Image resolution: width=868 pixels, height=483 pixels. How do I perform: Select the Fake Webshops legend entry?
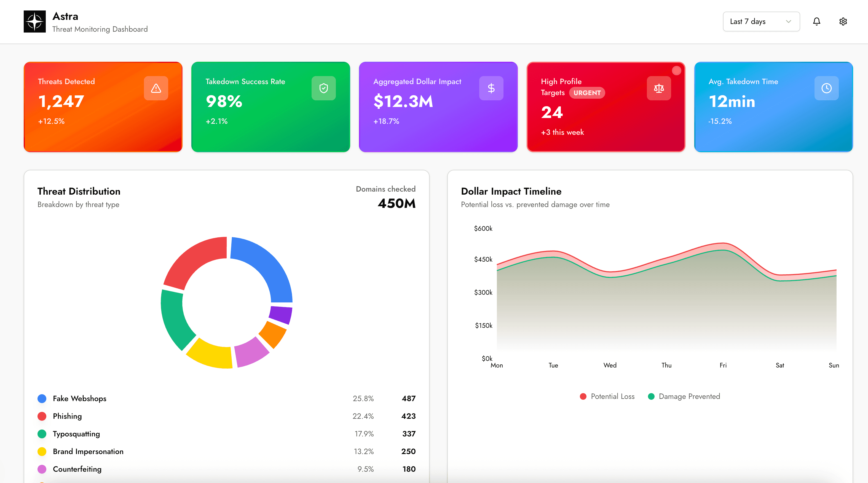click(79, 398)
